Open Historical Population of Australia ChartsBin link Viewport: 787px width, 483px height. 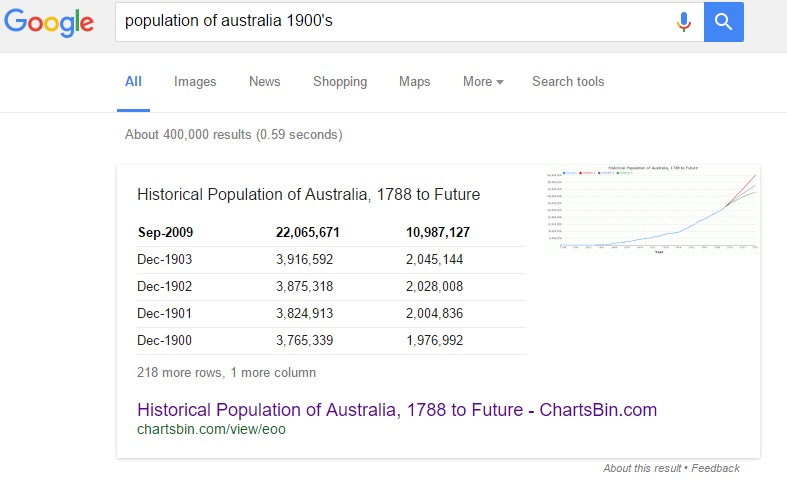coord(396,410)
